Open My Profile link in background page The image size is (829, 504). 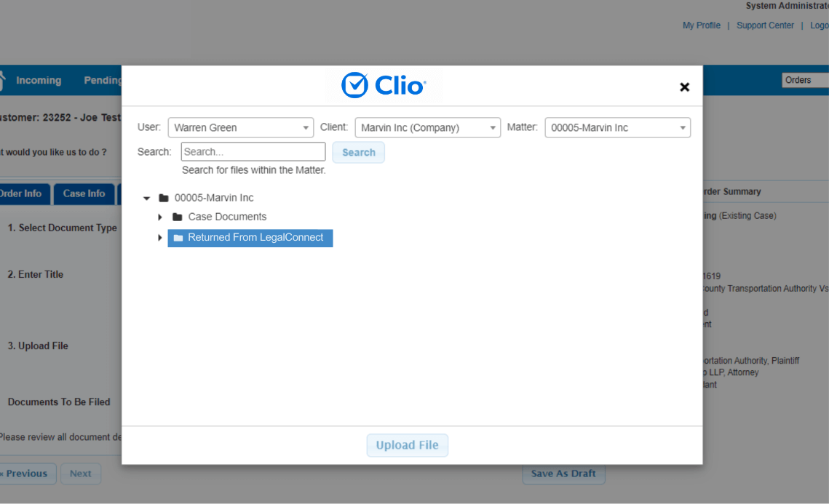pyautogui.click(x=701, y=25)
